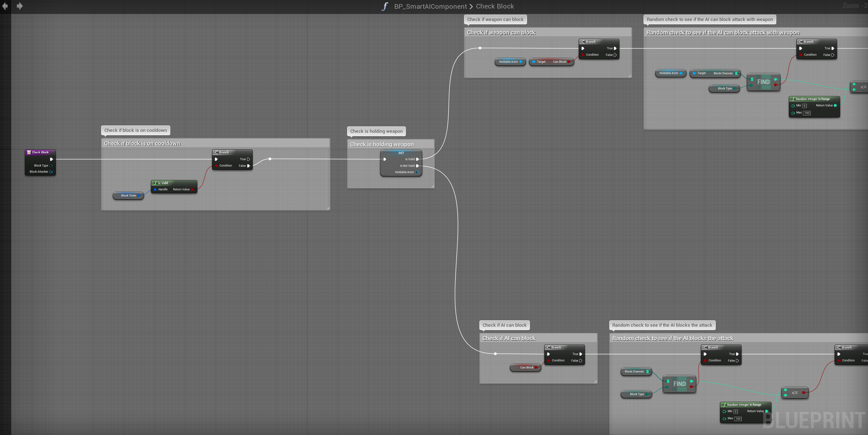Click Min value field on upper Random Integer node

804,106
